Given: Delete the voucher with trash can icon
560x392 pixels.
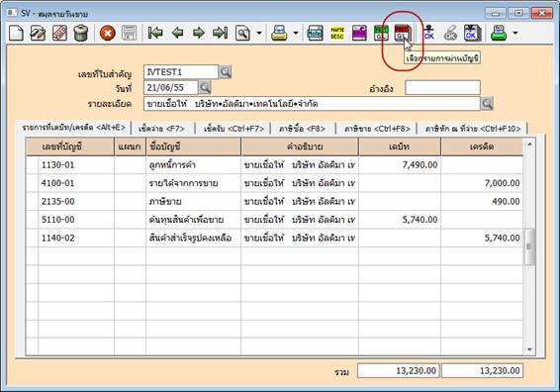Looking at the screenshot, I should point(81,34).
